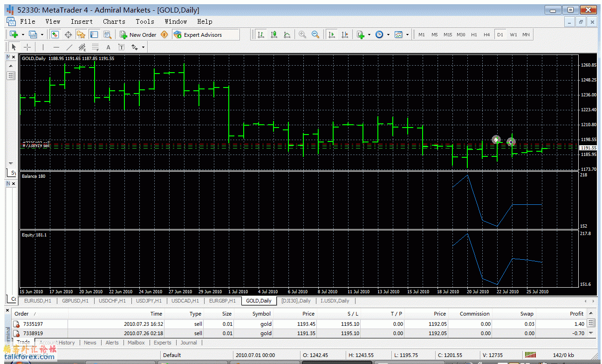Viewport: 602px width, 364px height.
Task: Select the Fibonacci Retracement tool
Action: (96, 47)
